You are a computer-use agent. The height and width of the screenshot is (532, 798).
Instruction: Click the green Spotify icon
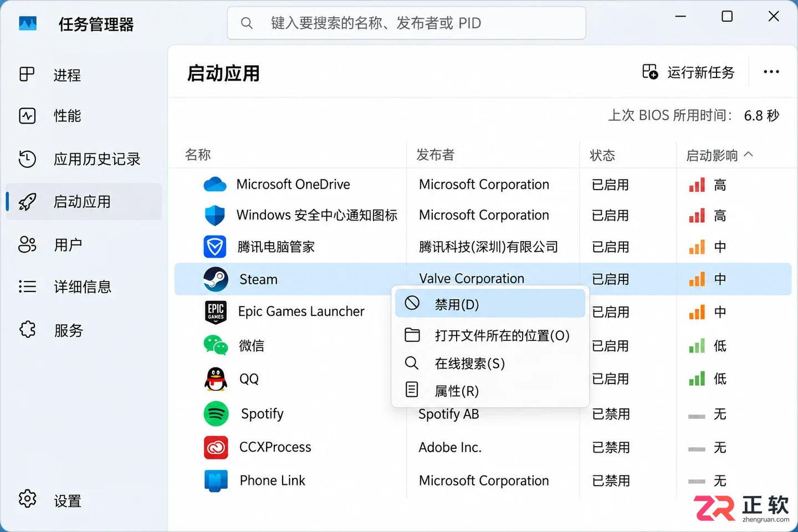click(x=216, y=414)
